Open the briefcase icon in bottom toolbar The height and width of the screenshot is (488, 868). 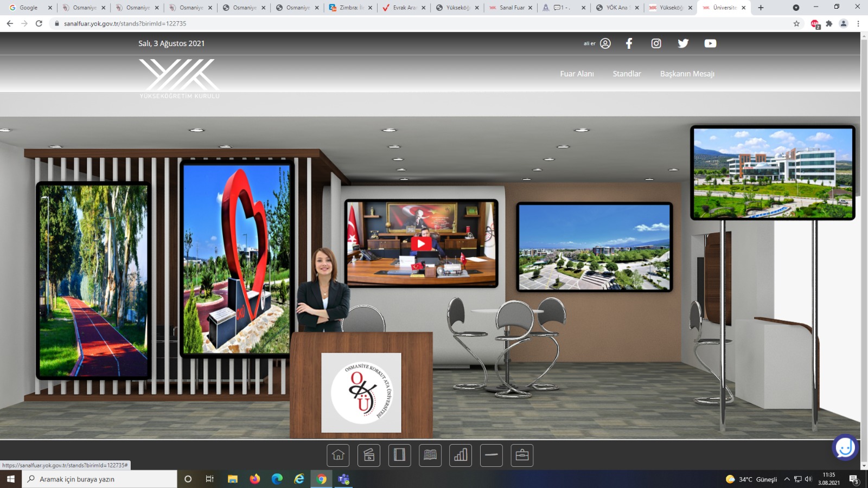[522, 455]
